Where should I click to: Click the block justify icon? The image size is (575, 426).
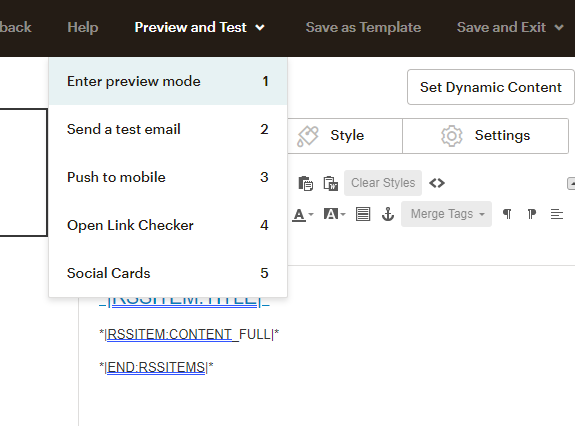(x=363, y=214)
